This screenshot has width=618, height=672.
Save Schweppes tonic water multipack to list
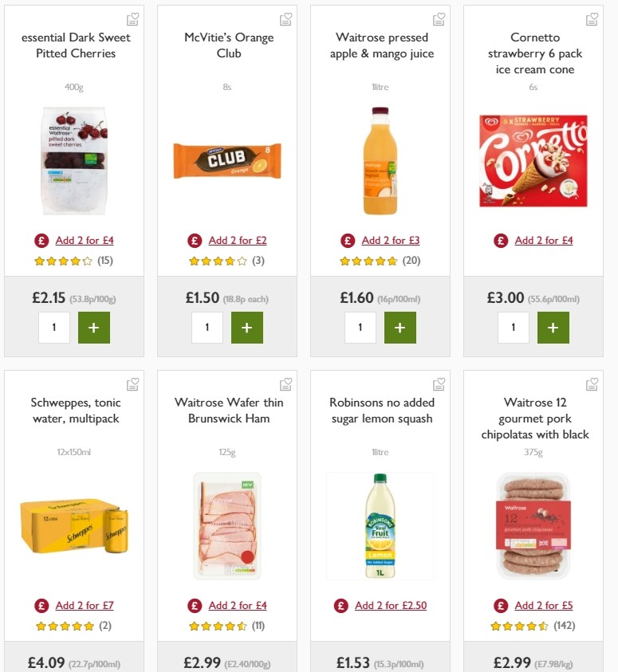pyautogui.click(x=132, y=383)
